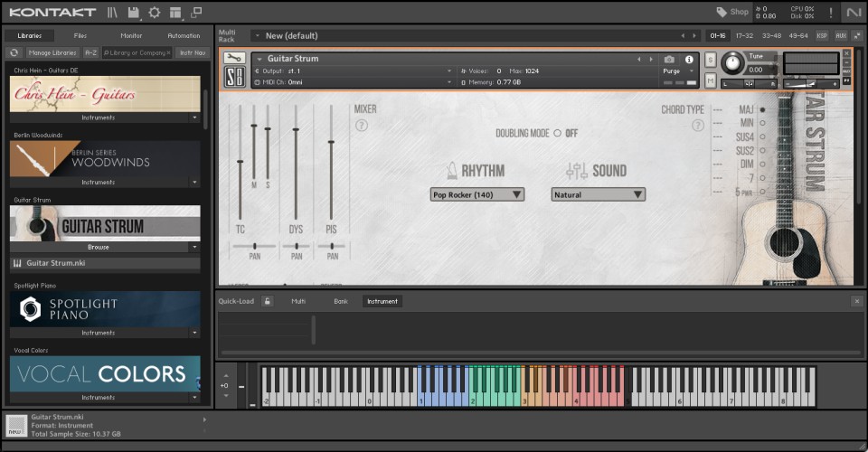Expand the Natural sound dropdown
Screen dimensions: 868x452
coord(598,194)
